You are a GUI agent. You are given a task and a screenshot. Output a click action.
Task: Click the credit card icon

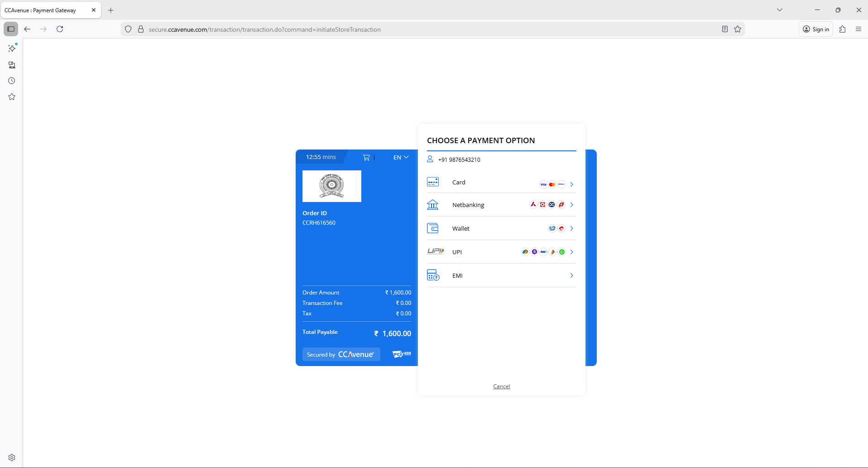(433, 182)
